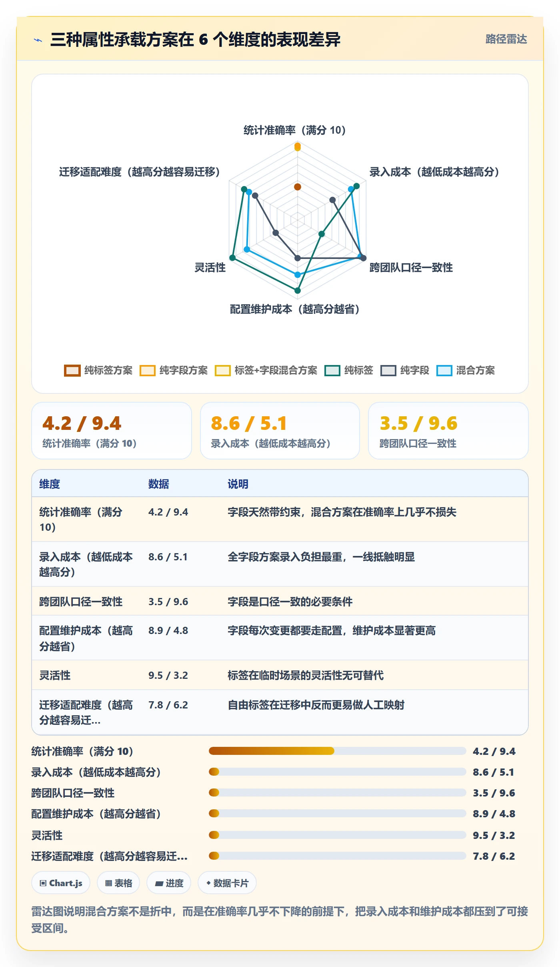
Task: Toggle the teal 纯标签 legend item
Action: 349,371
